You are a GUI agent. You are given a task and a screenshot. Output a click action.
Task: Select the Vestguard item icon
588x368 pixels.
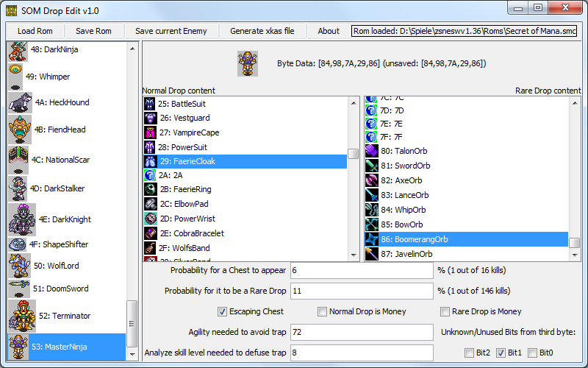151,118
